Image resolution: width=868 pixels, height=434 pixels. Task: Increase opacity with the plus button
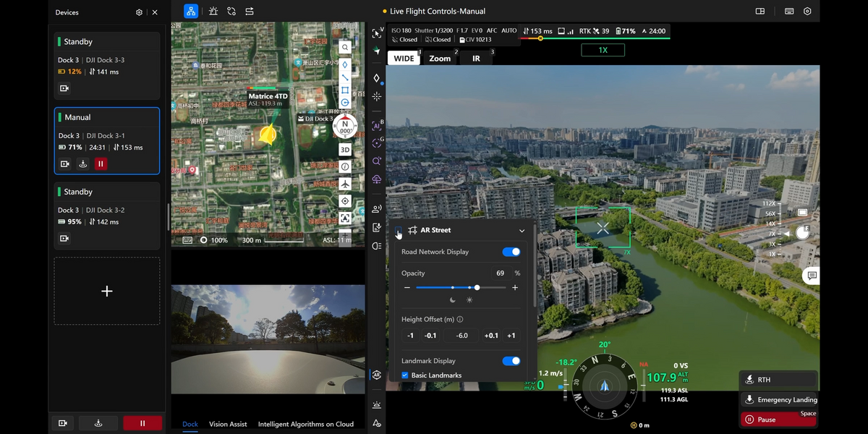(515, 288)
